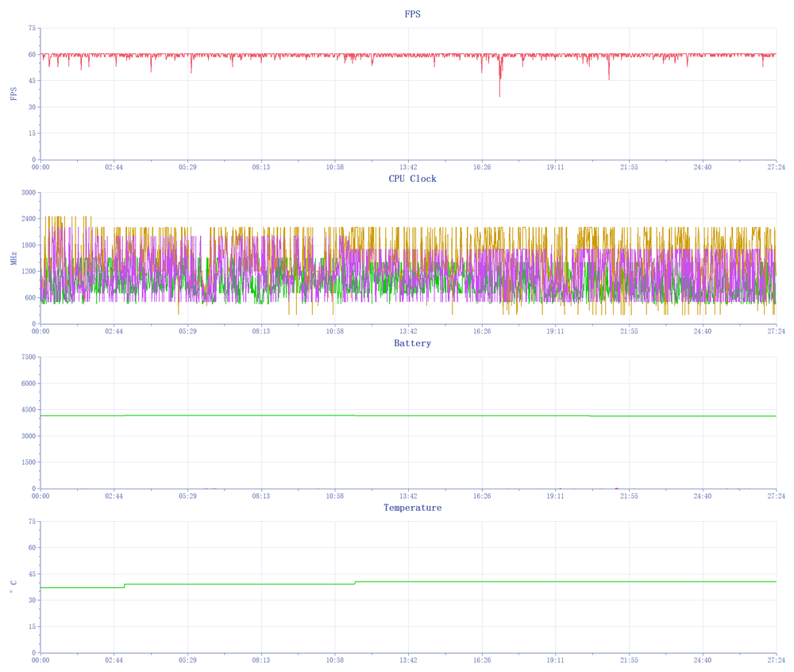Click "16:26" on the FPS time axis
Screen dimensions: 794x672
482,167
